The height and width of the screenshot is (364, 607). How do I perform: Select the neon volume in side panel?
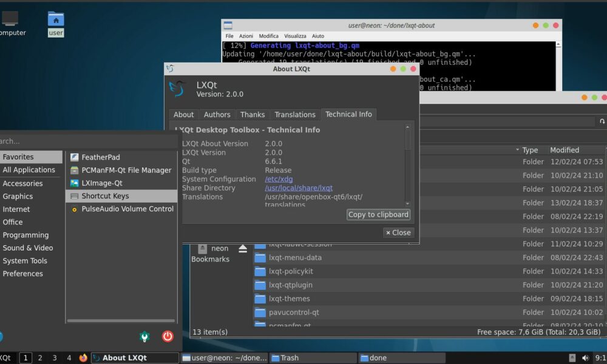[214, 248]
